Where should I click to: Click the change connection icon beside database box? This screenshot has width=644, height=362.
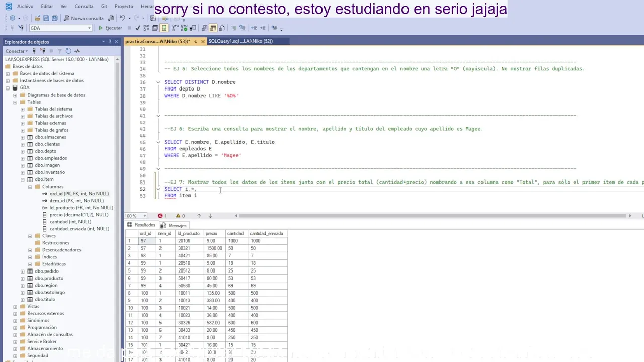coord(21,28)
